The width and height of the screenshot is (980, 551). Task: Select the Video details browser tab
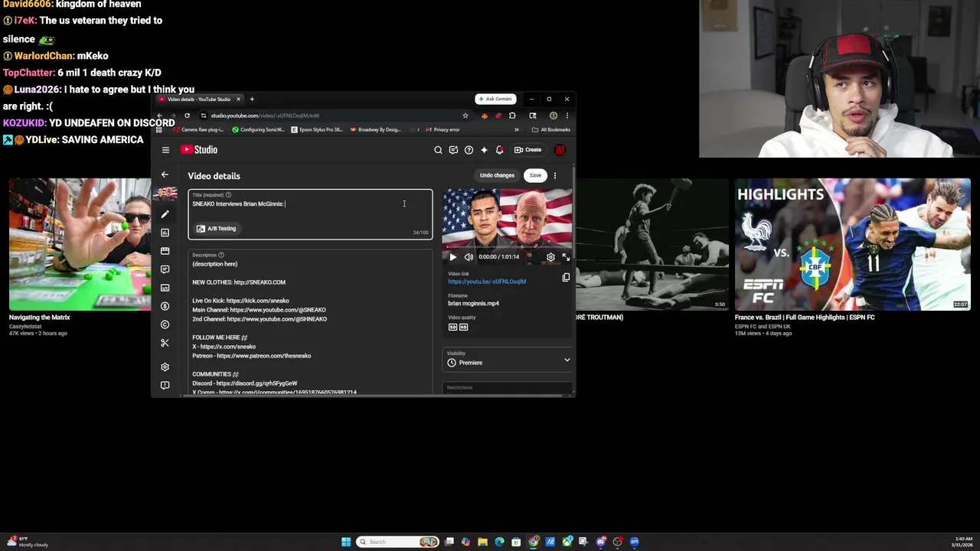(199, 99)
